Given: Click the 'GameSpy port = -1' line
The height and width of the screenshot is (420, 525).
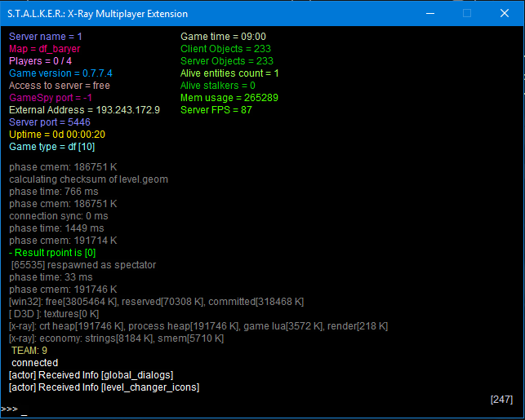Looking at the screenshot, I should pos(51,98).
